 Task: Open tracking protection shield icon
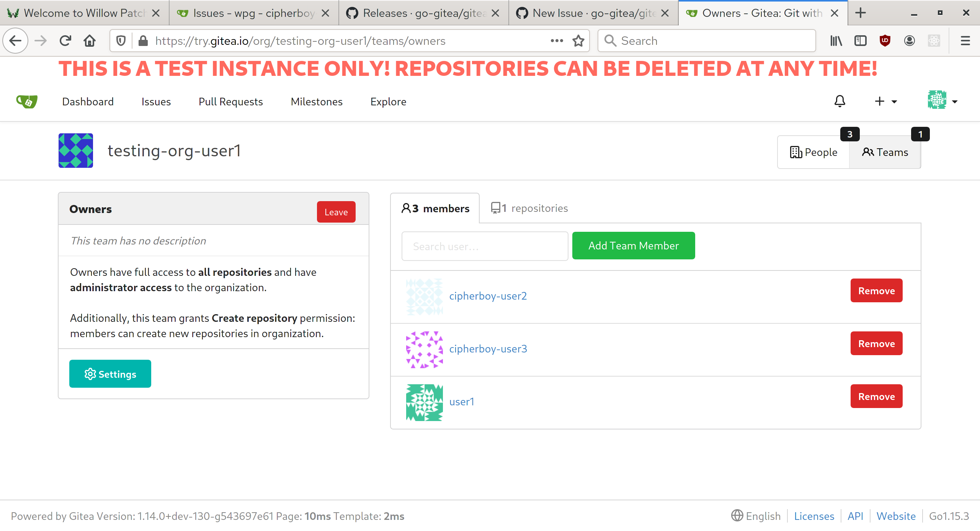coord(121,41)
